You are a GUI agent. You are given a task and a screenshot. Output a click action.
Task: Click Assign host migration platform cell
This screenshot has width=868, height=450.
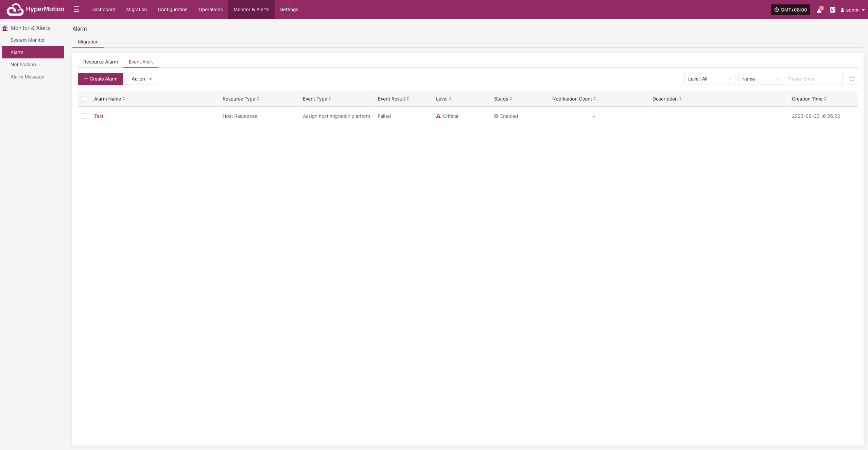[x=336, y=116]
